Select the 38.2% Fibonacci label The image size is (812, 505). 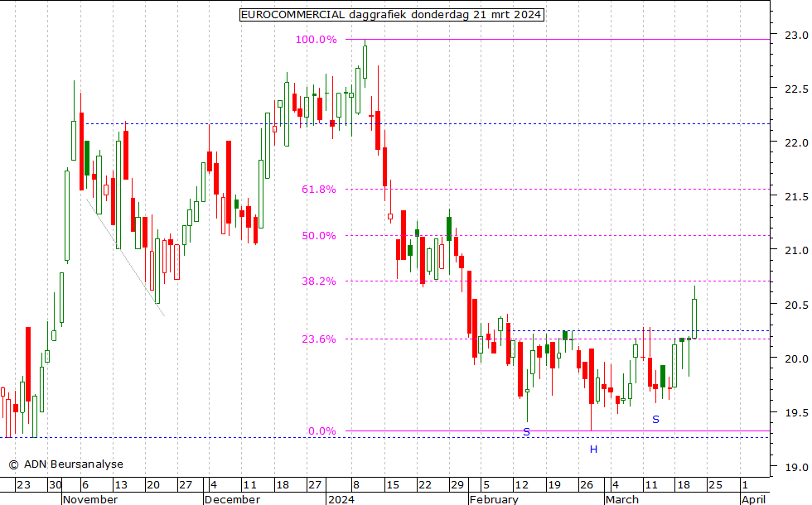(x=319, y=281)
